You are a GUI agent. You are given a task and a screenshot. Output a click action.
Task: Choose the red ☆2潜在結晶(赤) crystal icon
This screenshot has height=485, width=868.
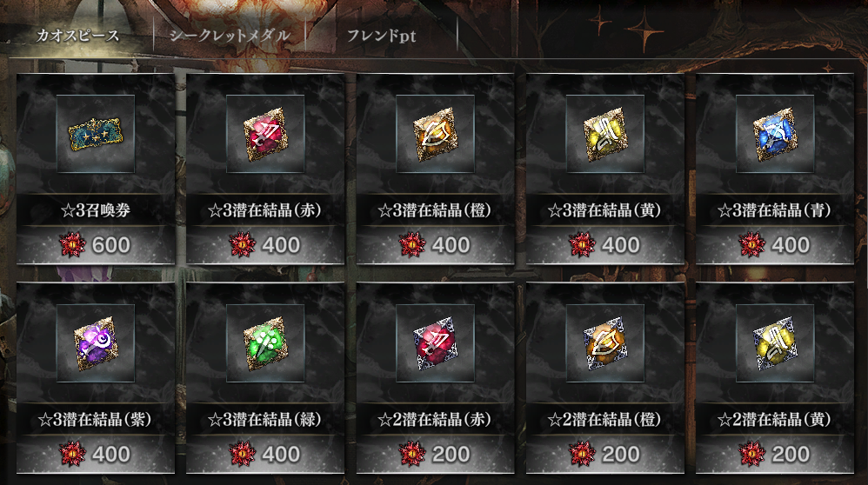point(435,342)
